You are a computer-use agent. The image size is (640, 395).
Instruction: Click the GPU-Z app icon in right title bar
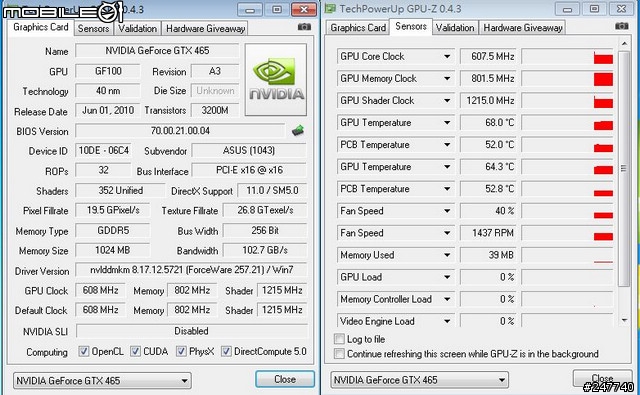[330, 9]
